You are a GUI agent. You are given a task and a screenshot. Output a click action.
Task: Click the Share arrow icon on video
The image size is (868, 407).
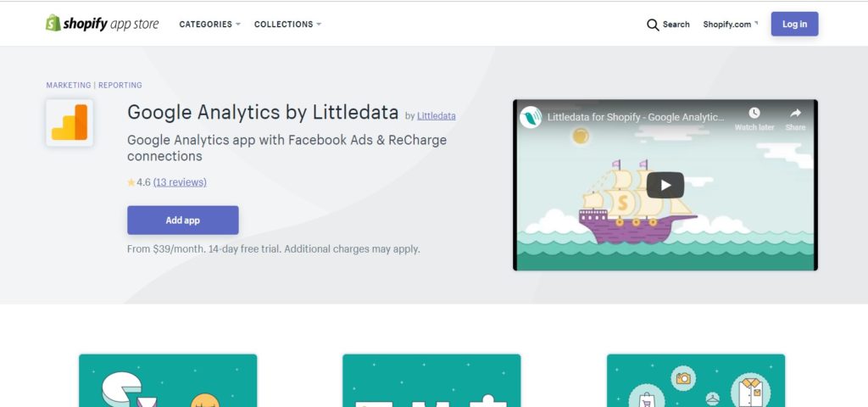coord(795,113)
